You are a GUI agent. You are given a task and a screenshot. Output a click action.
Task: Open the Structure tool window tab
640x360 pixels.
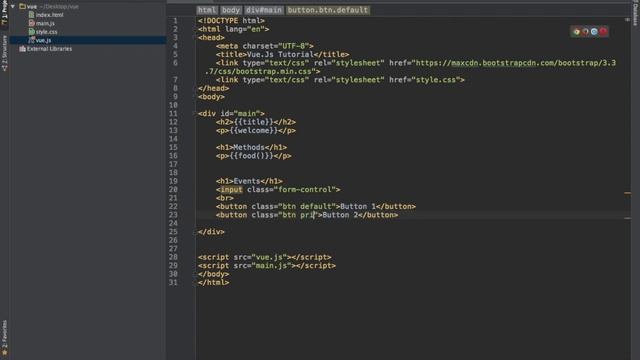4,53
